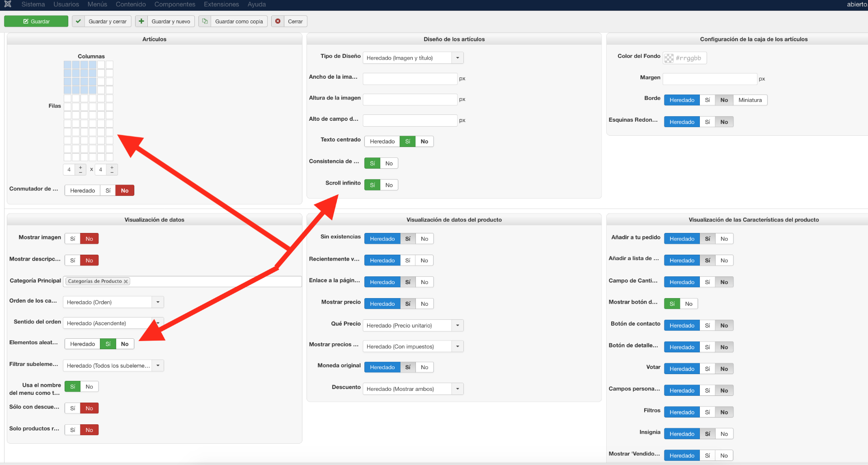Set Esquinas Redondeadas to Sí
The image size is (868, 465).
pyautogui.click(x=708, y=122)
